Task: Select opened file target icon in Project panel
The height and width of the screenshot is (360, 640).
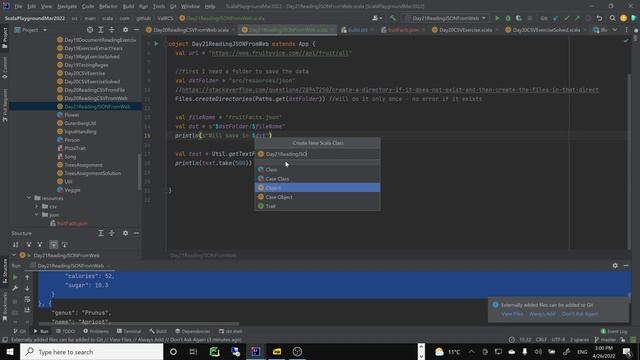Action: point(90,30)
